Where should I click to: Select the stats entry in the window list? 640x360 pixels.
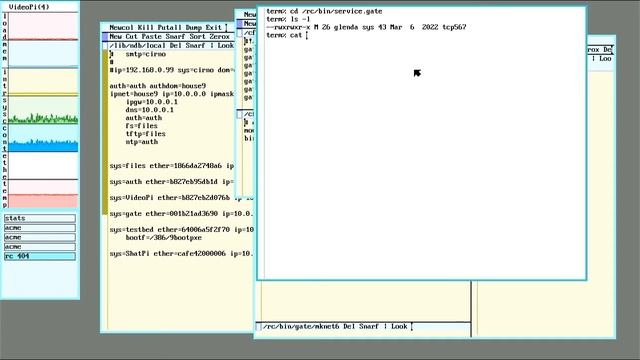pos(40,218)
